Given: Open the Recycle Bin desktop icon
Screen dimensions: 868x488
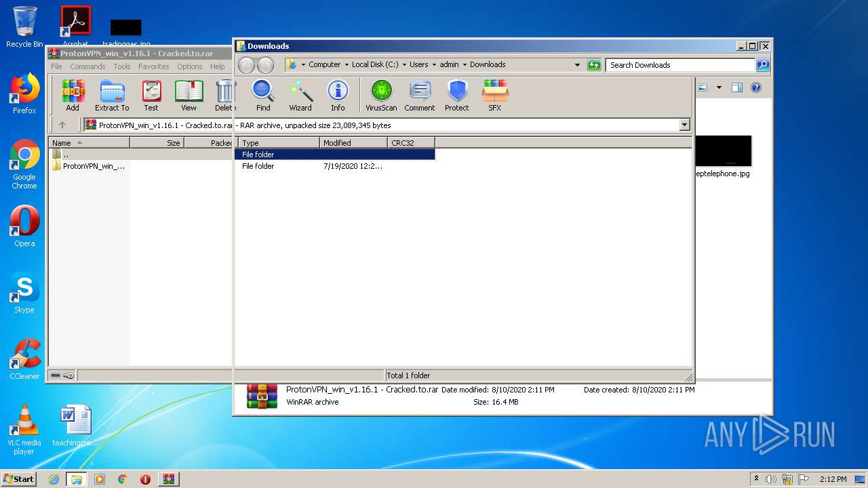Looking at the screenshot, I should point(24,27).
